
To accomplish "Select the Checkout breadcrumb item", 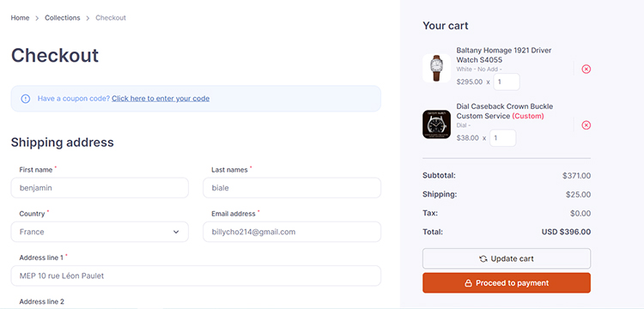I will (111, 18).
